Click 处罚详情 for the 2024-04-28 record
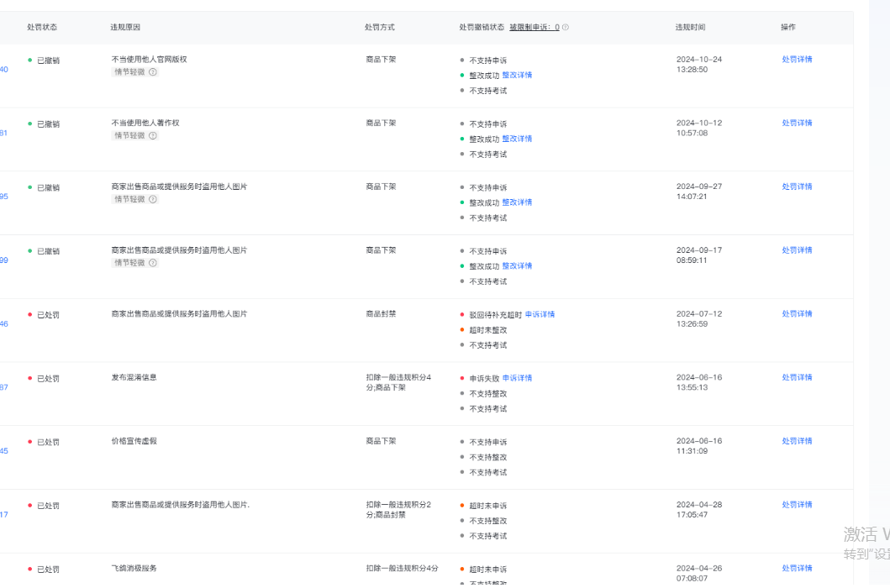Viewport: 890px width, 588px height. [797, 505]
